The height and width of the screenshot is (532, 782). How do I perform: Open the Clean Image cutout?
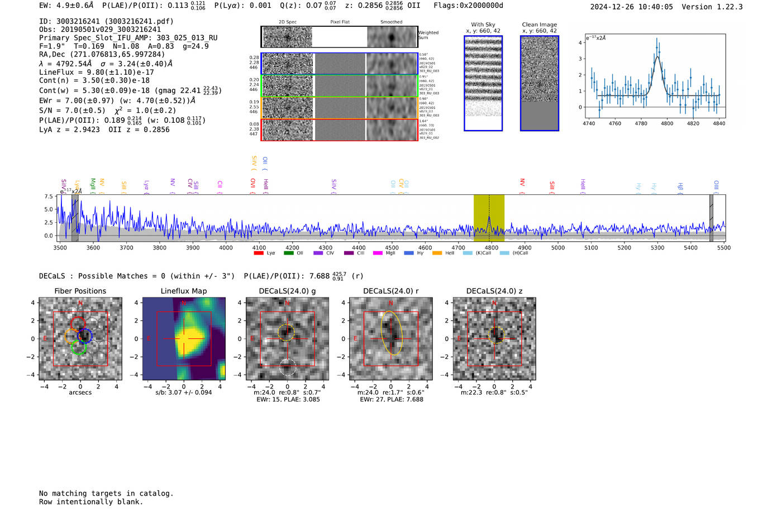pos(540,83)
